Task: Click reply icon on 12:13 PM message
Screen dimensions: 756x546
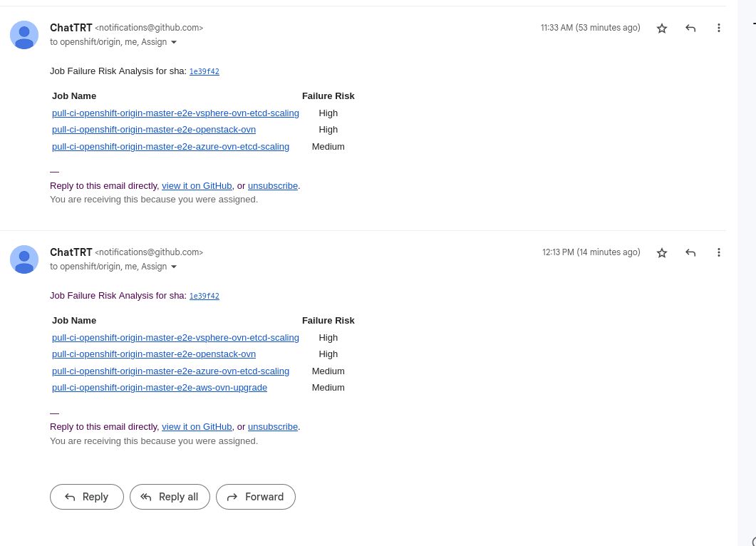Action: click(x=690, y=252)
